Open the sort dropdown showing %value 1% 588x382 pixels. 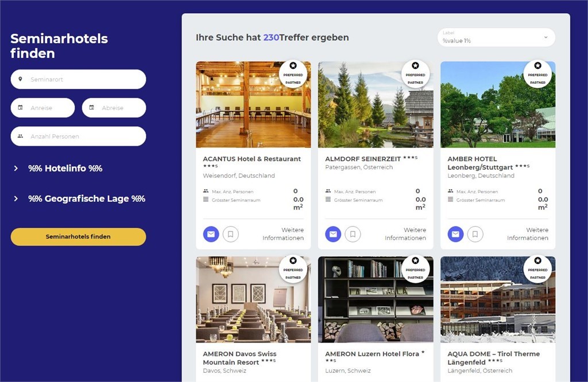pos(496,37)
